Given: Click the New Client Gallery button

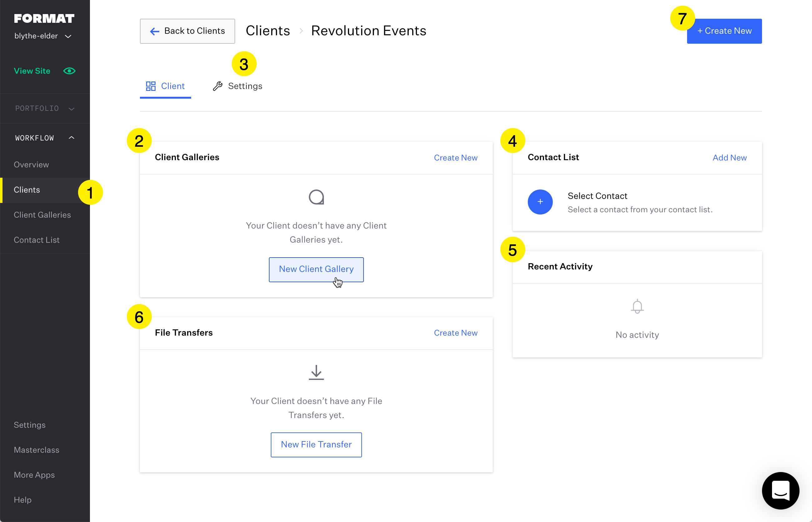Looking at the screenshot, I should click(316, 269).
